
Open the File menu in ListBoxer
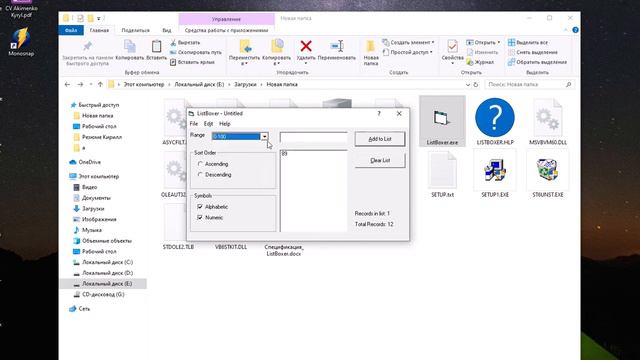[x=194, y=124]
